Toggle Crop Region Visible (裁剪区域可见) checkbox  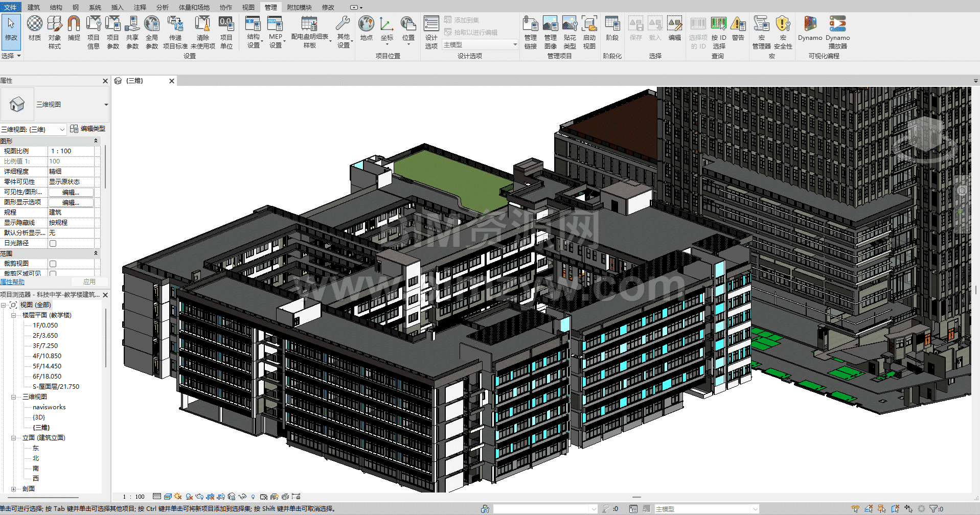53,273
